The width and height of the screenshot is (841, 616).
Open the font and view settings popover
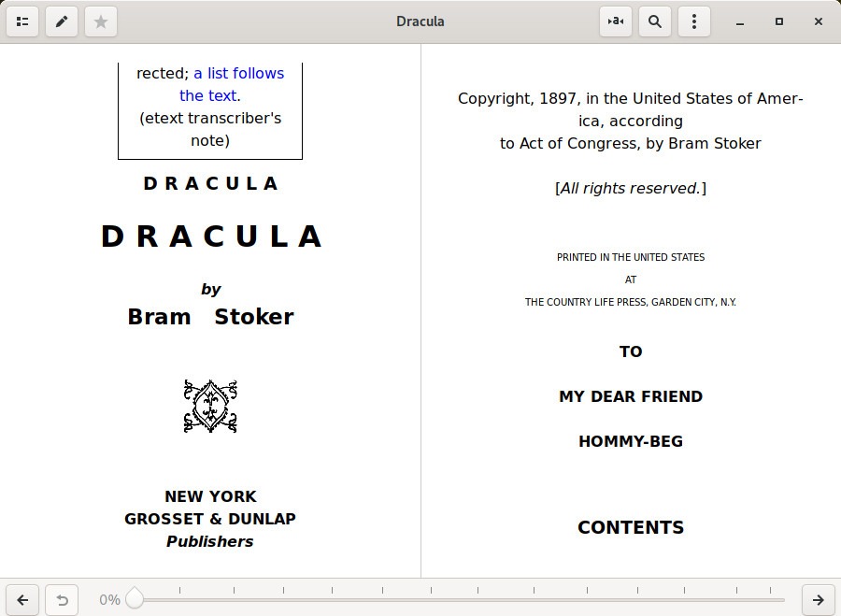615,21
